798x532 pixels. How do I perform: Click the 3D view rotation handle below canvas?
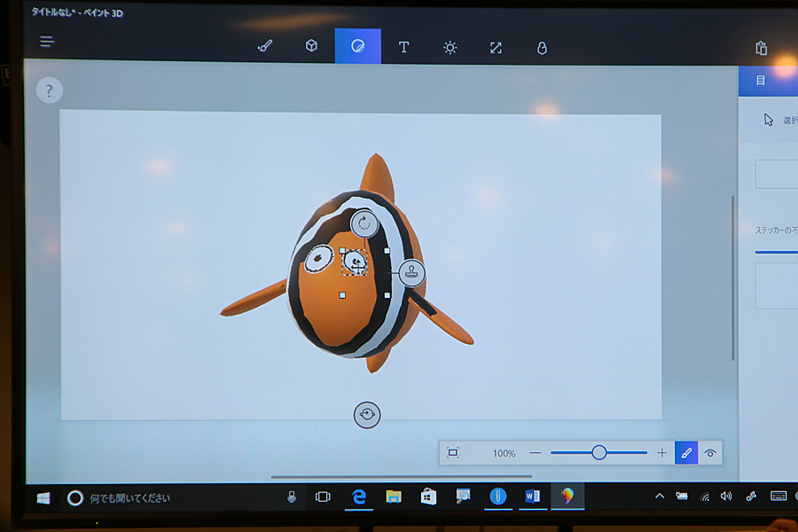(x=367, y=415)
